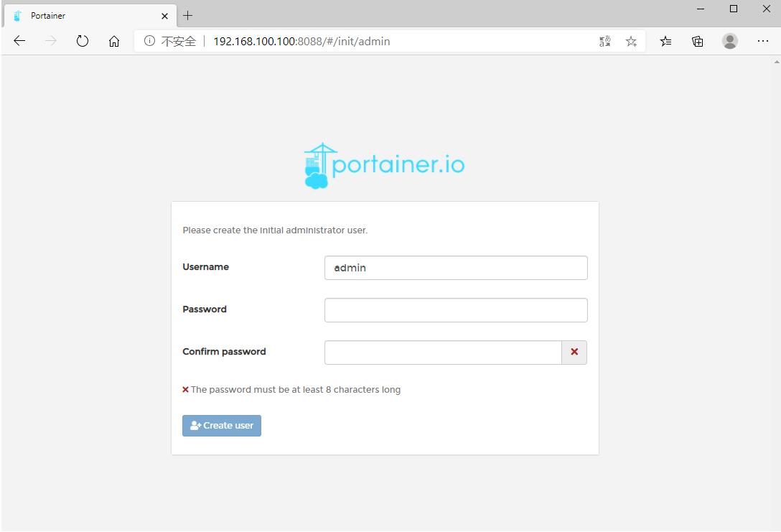
Task: Click the browser forward arrow
Action: [x=51, y=41]
